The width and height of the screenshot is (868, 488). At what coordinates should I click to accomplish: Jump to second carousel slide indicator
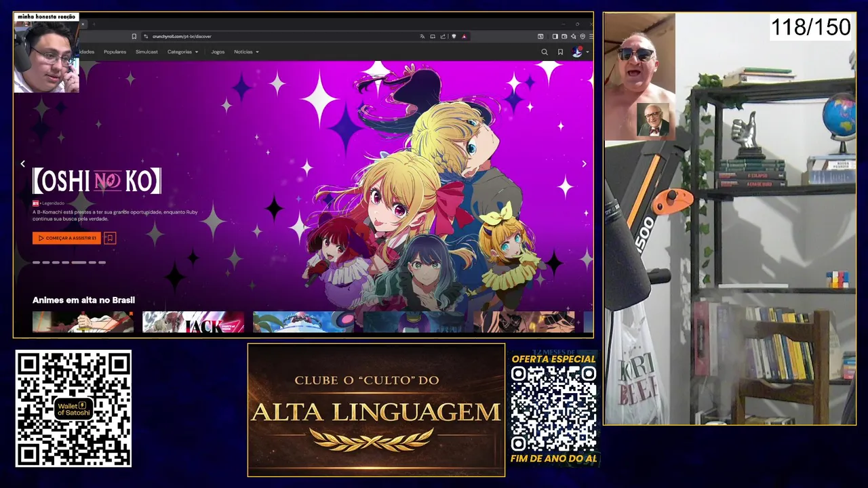point(46,262)
